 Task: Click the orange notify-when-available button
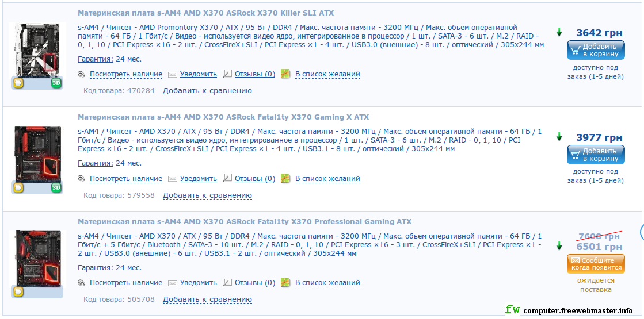(596, 264)
